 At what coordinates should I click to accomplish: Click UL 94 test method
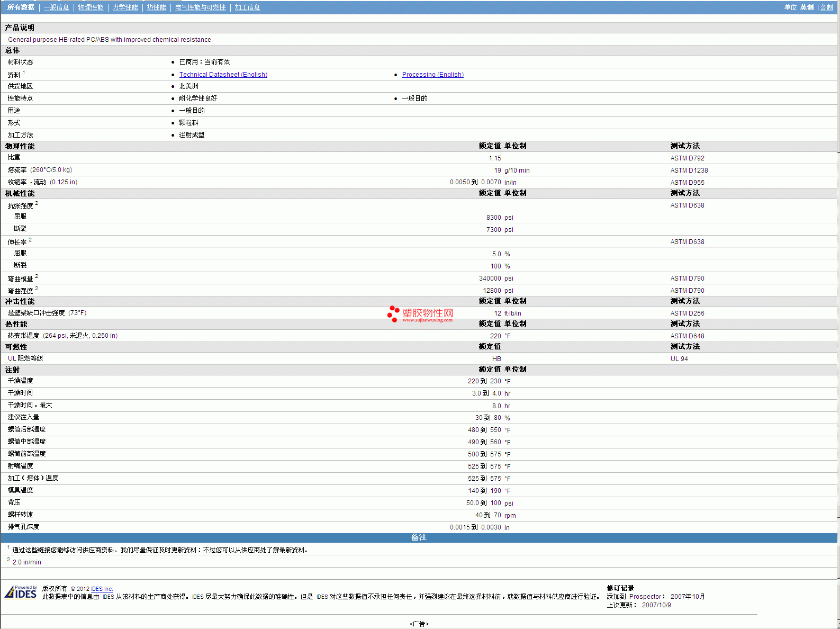tap(679, 359)
